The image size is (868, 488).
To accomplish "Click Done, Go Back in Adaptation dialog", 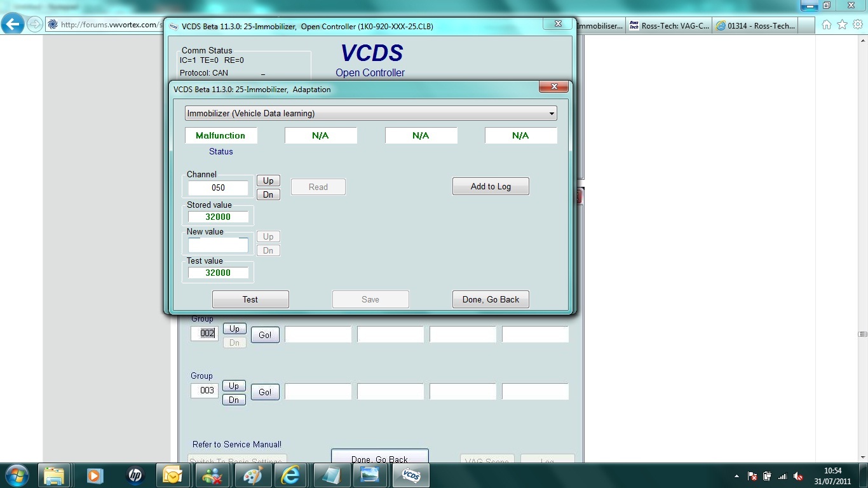I will click(x=491, y=299).
